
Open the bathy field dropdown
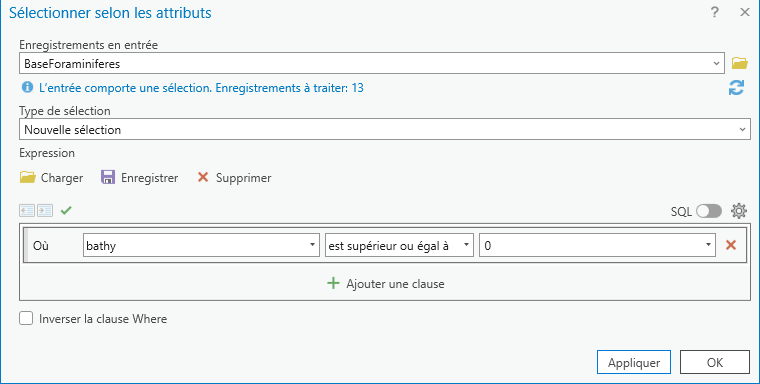click(x=201, y=245)
